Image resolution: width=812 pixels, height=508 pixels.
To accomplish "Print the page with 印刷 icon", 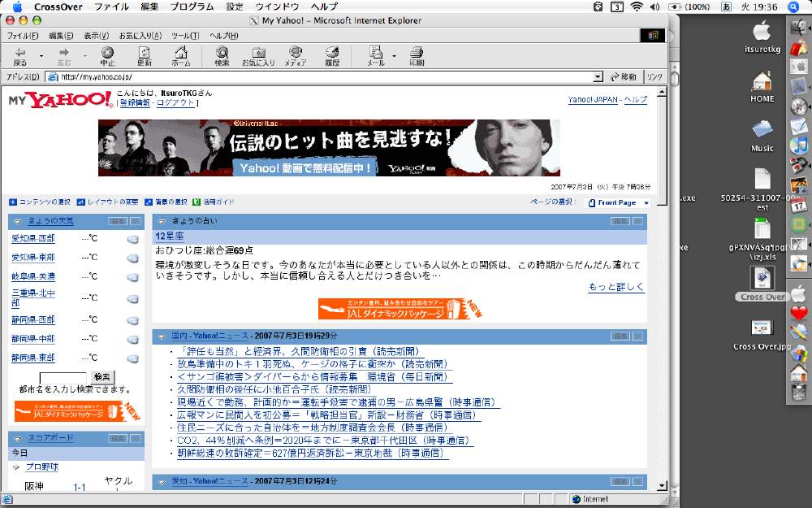I will [x=417, y=57].
